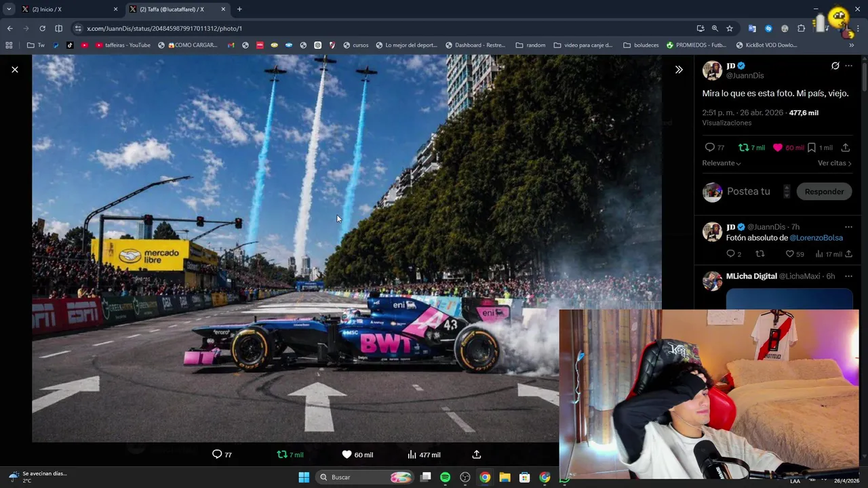Open the Ver citas link
Screen dimensions: 868x488
[x=834, y=163]
